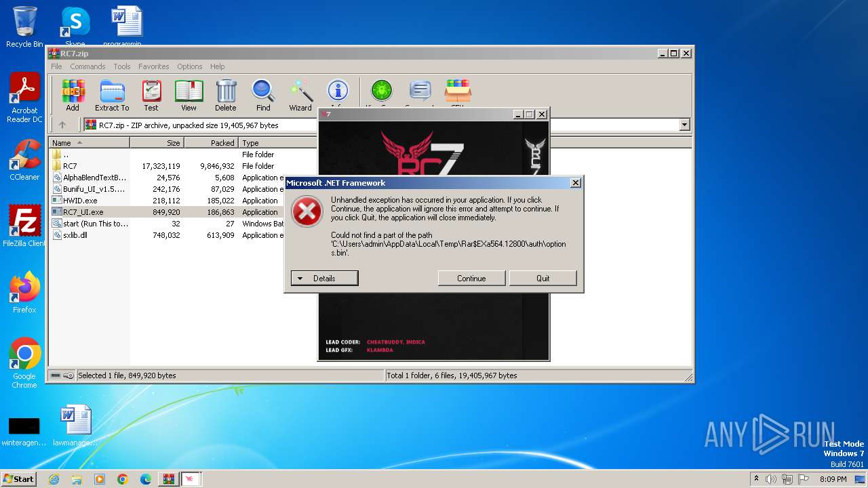
Task: Open Skype desktop shortcut
Action: pyautogui.click(x=75, y=26)
